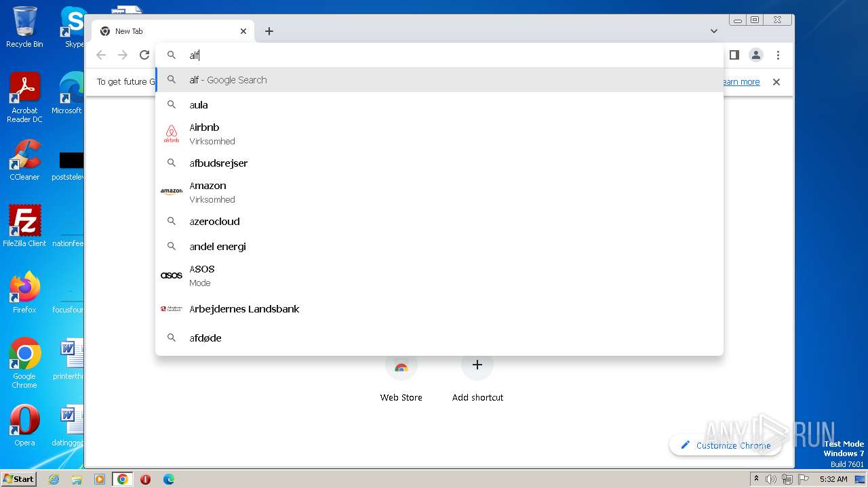The height and width of the screenshot is (488, 868).
Task: Select the Amazon suggestion
Action: (439, 192)
